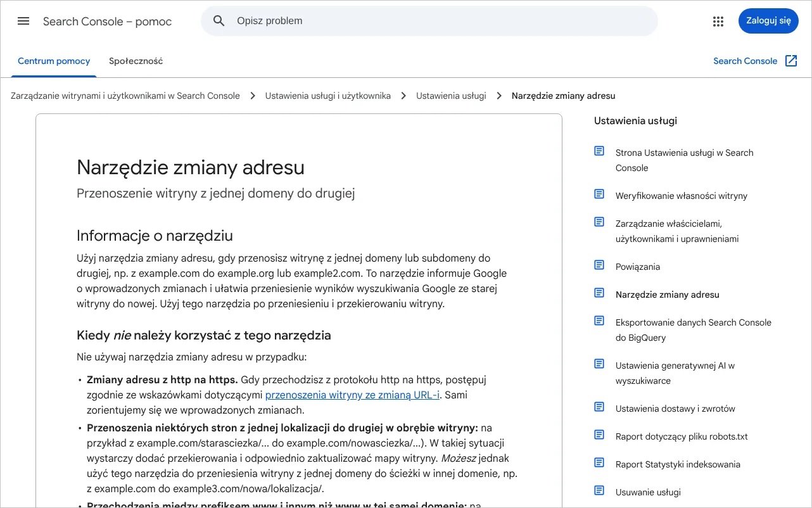Click the Ustawienia usługi sidebar heading

click(635, 121)
